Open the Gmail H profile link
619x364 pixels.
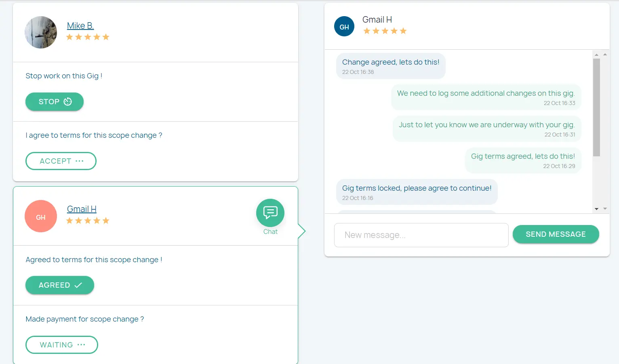point(82,209)
